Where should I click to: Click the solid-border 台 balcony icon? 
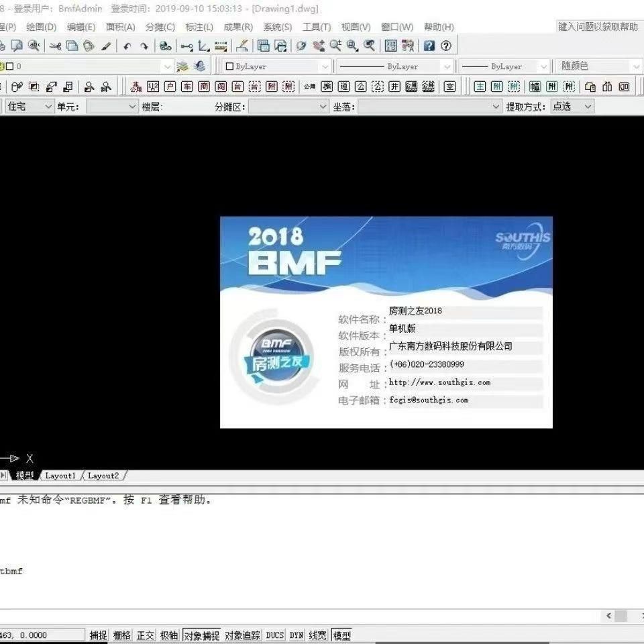[237, 87]
